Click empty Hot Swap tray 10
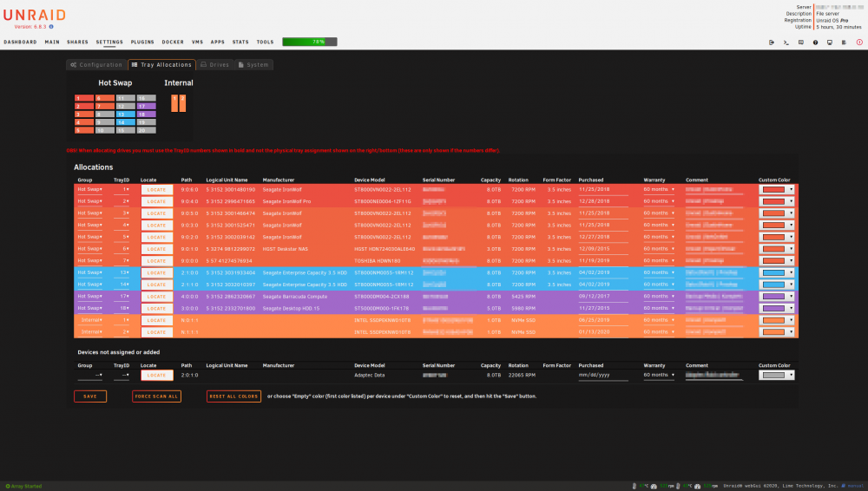868x491 pixels. tap(105, 131)
